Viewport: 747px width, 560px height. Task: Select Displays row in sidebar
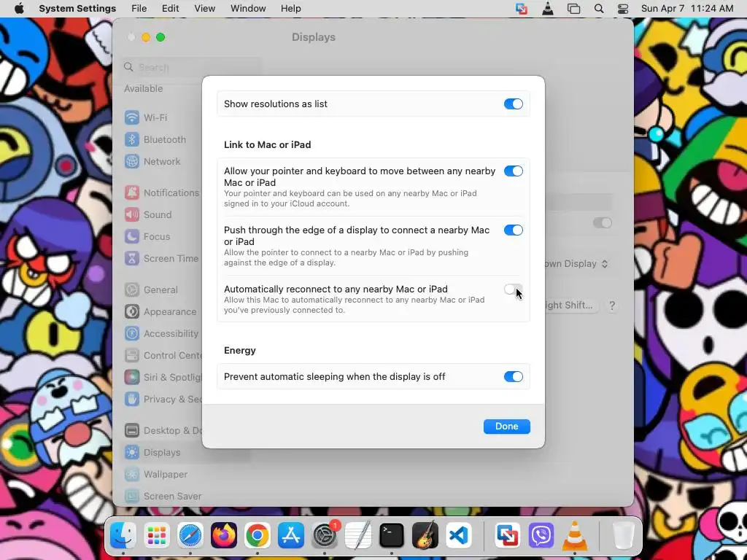pos(186,453)
